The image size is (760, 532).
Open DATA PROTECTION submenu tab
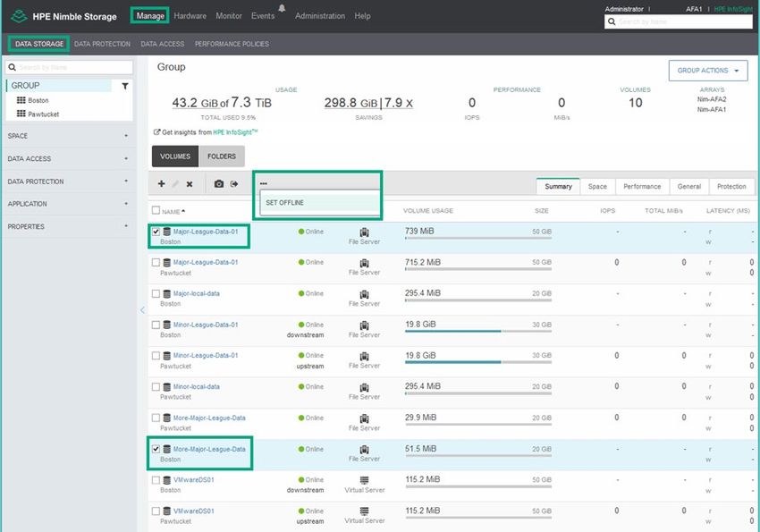(x=102, y=44)
